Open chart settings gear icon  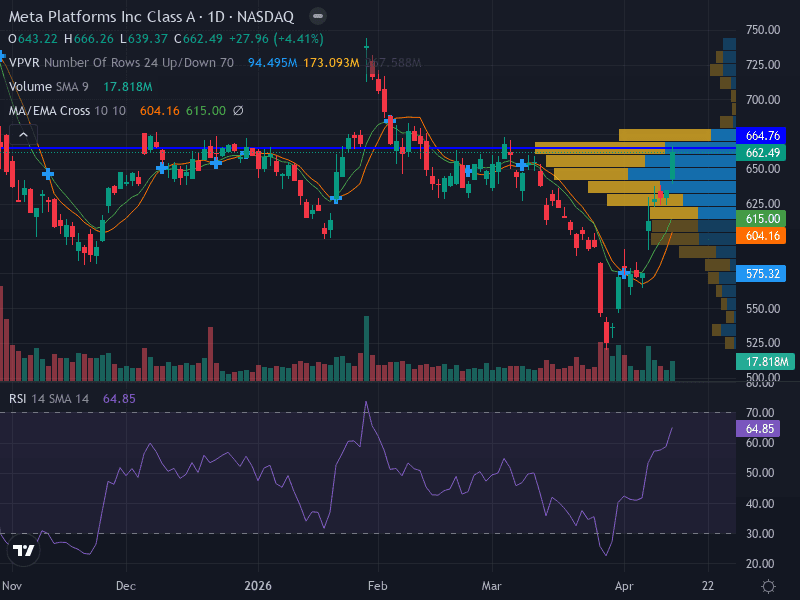[x=768, y=586]
